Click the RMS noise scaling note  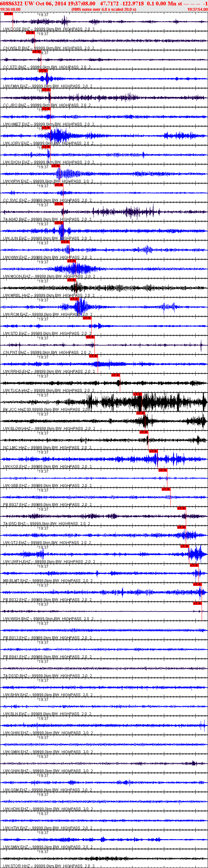point(104,10)
